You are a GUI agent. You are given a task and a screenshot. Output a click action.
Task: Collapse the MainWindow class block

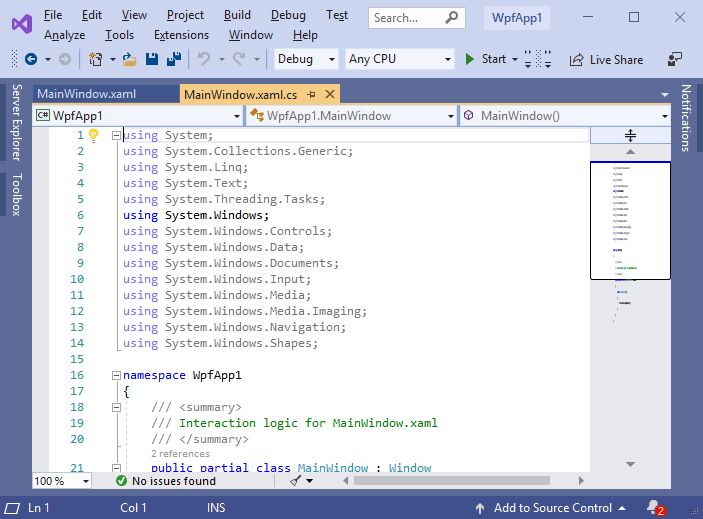(x=116, y=468)
